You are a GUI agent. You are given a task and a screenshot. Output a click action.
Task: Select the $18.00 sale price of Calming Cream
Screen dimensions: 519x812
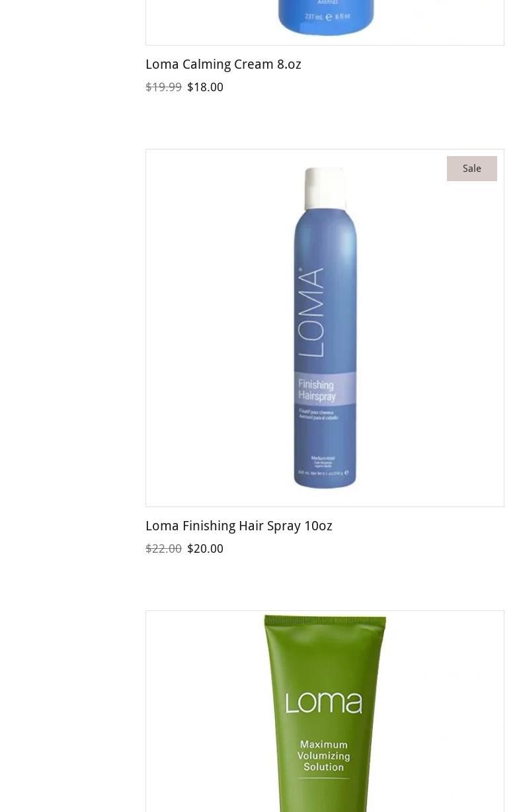pos(206,87)
